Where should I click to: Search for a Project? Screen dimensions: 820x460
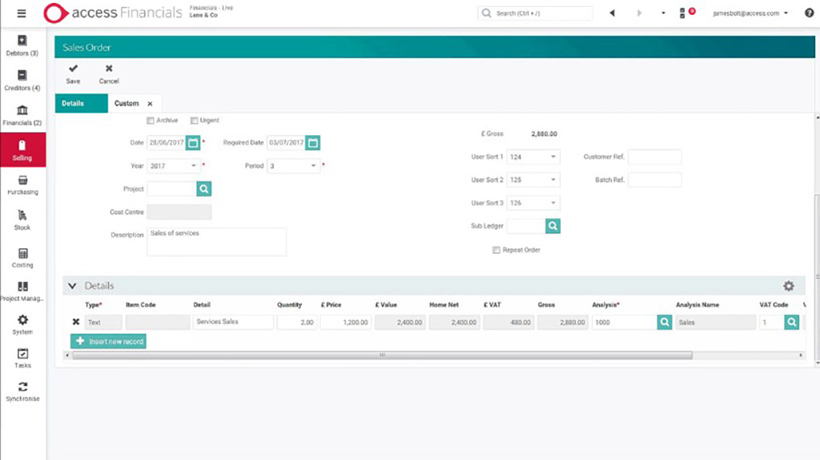point(204,189)
